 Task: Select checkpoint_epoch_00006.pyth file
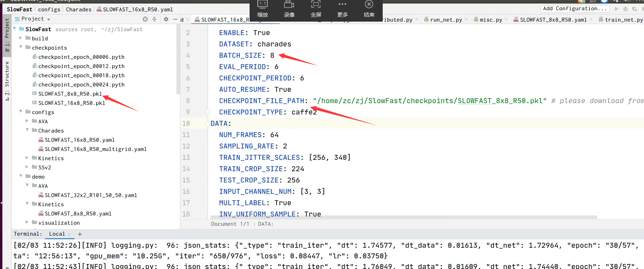pos(81,57)
